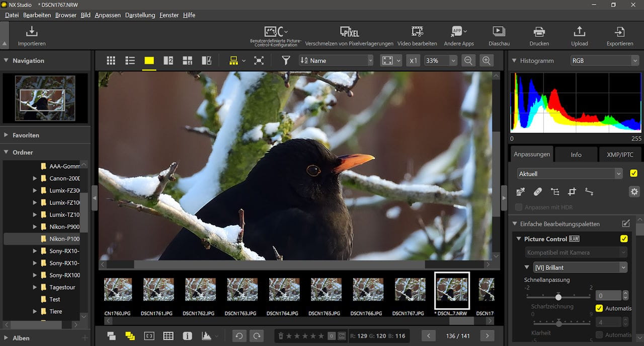Open the Hilfe menu

click(x=189, y=15)
